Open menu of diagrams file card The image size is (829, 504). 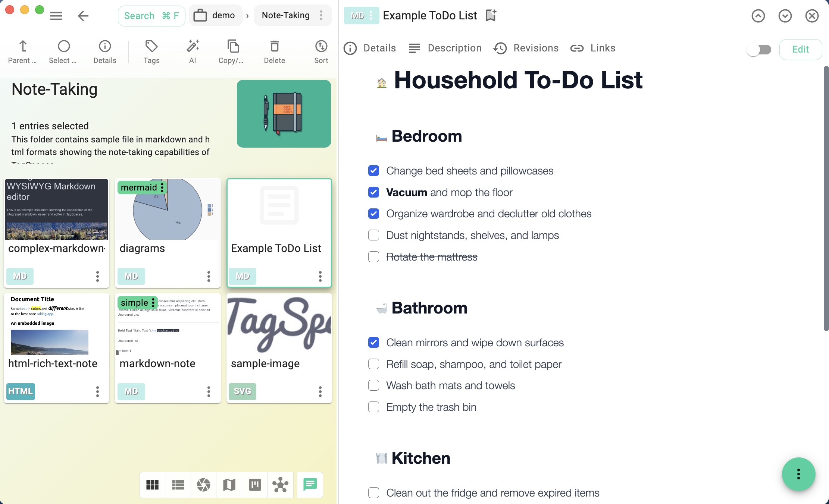tap(209, 276)
